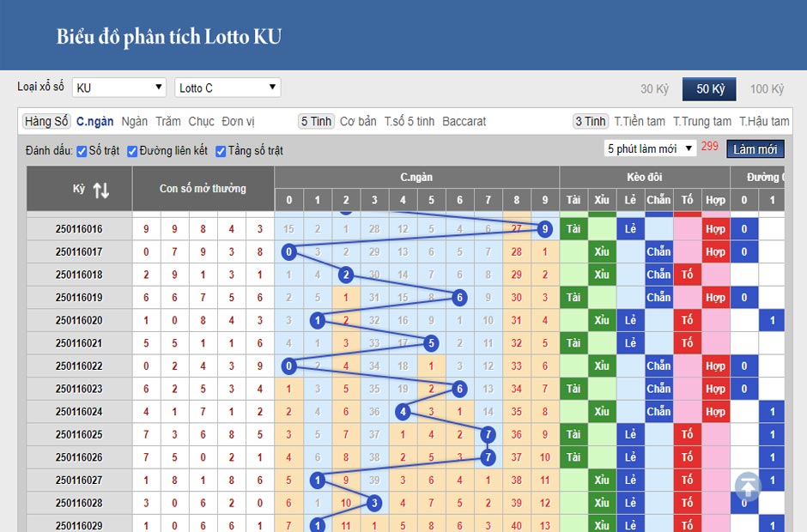Click circled 0 marker in row 250116022
The width and height of the screenshot is (807, 532).
click(288, 366)
